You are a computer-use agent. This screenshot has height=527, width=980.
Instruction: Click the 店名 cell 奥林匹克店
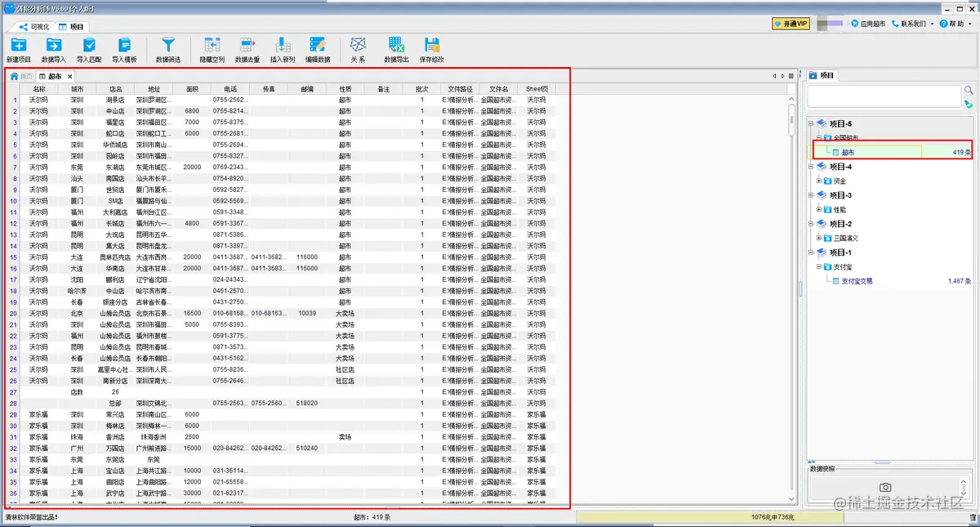pos(115,257)
